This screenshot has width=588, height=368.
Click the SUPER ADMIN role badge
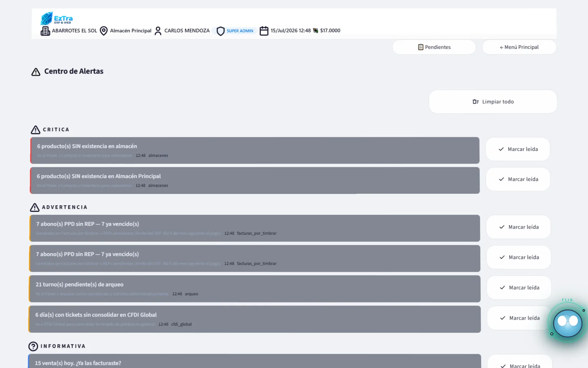(240, 31)
